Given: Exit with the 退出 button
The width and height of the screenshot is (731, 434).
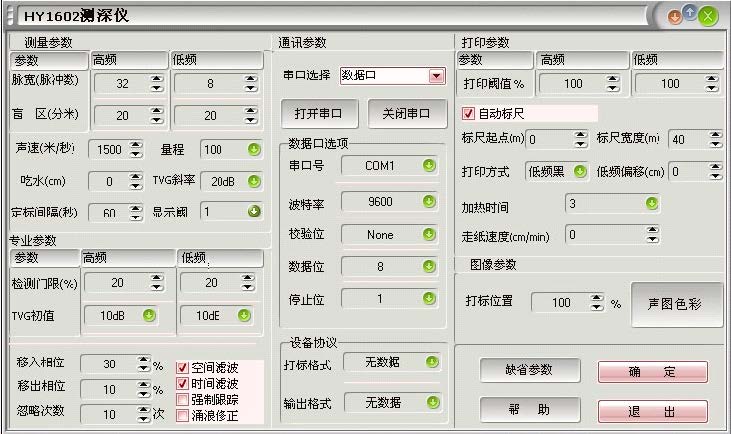Looking at the screenshot, I should tap(653, 412).
